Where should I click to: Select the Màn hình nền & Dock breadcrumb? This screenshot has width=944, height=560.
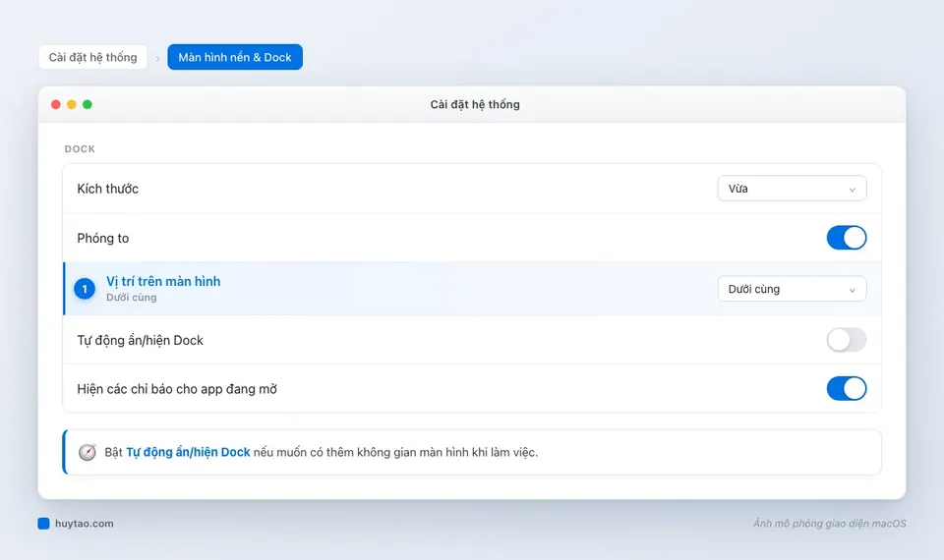(x=235, y=57)
